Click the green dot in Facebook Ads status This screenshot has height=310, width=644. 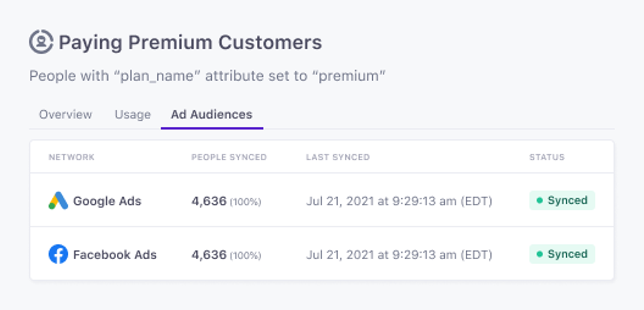540,254
